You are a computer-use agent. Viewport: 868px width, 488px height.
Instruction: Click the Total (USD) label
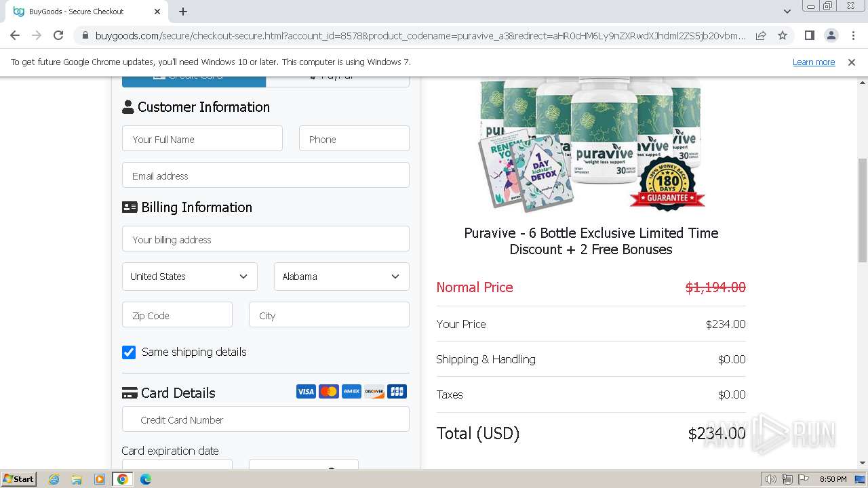[478, 433]
